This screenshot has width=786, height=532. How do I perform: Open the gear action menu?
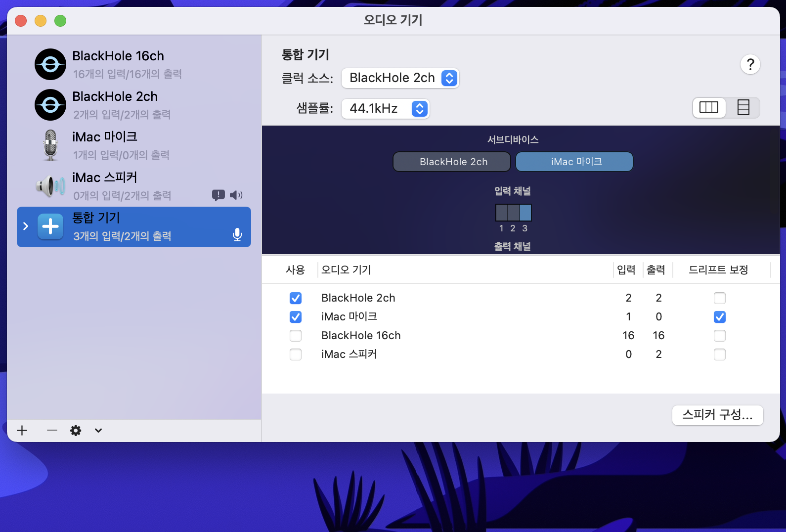[x=76, y=430]
